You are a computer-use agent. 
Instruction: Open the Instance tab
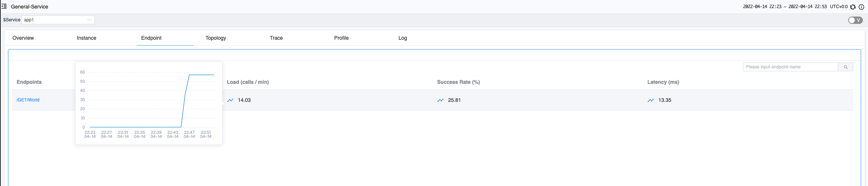(x=86, y=38)
